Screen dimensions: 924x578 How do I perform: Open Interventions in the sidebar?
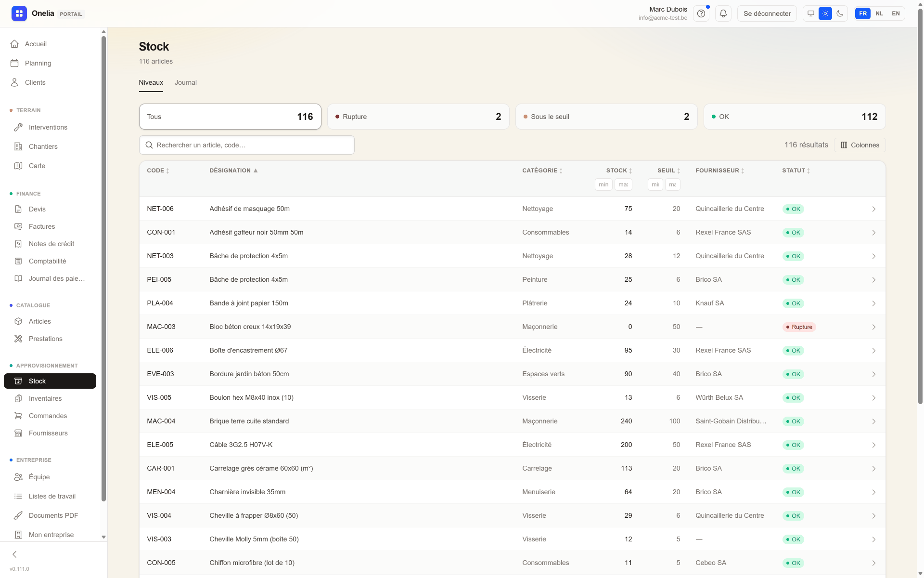pos(50,127)
